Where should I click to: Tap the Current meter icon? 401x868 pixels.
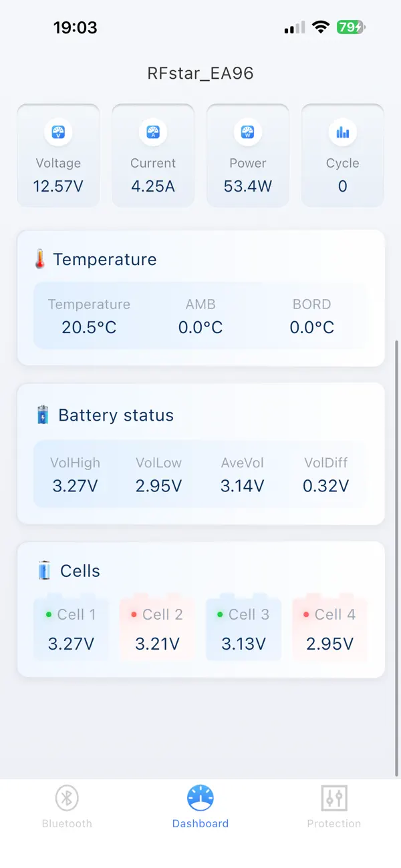coord(153,132)
